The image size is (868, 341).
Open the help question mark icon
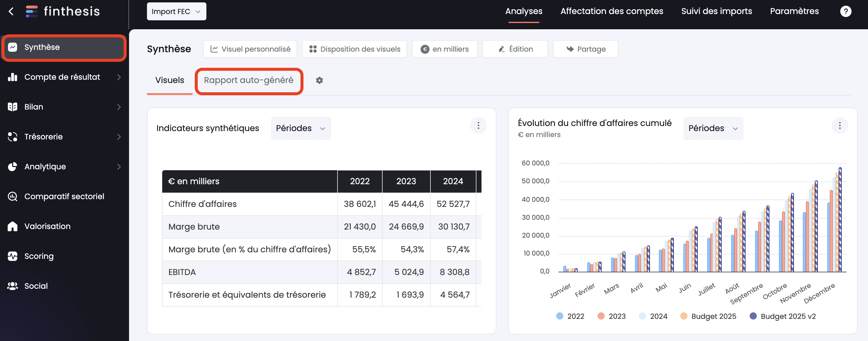pyautogui.click(x=845, y=11)
